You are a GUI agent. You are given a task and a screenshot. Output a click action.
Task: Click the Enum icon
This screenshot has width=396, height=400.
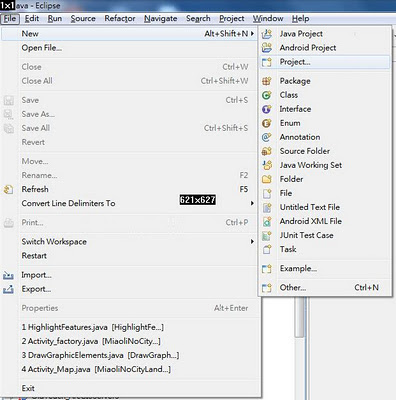click(267, 123)
